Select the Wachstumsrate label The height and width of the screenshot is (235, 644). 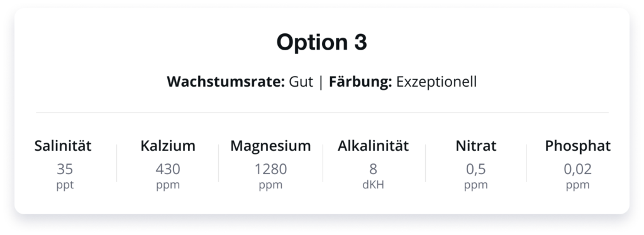tap(226, 82)
